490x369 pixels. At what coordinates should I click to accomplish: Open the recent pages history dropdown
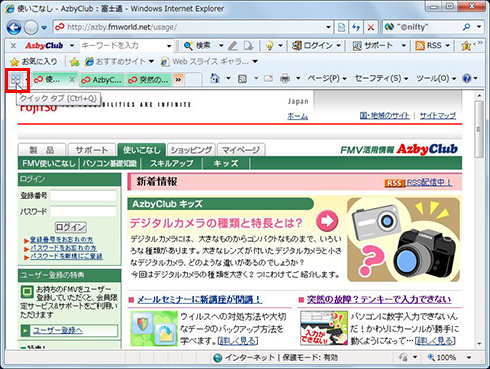pos(44,28)
